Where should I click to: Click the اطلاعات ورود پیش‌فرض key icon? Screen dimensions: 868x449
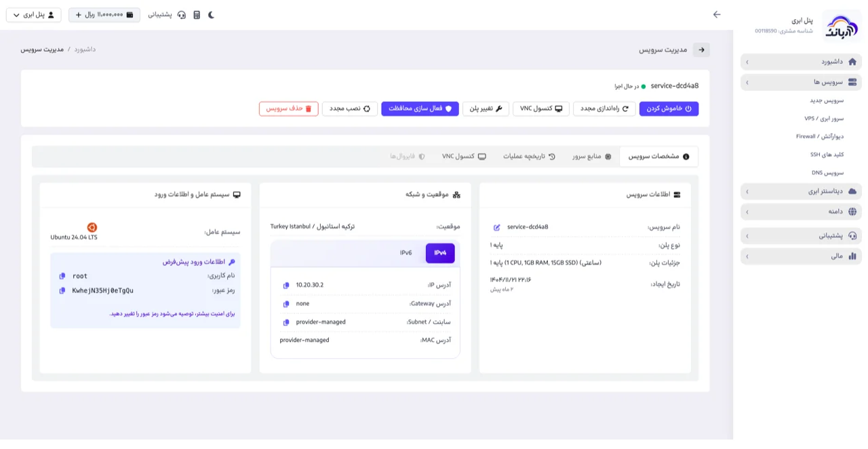pos(231,262)
